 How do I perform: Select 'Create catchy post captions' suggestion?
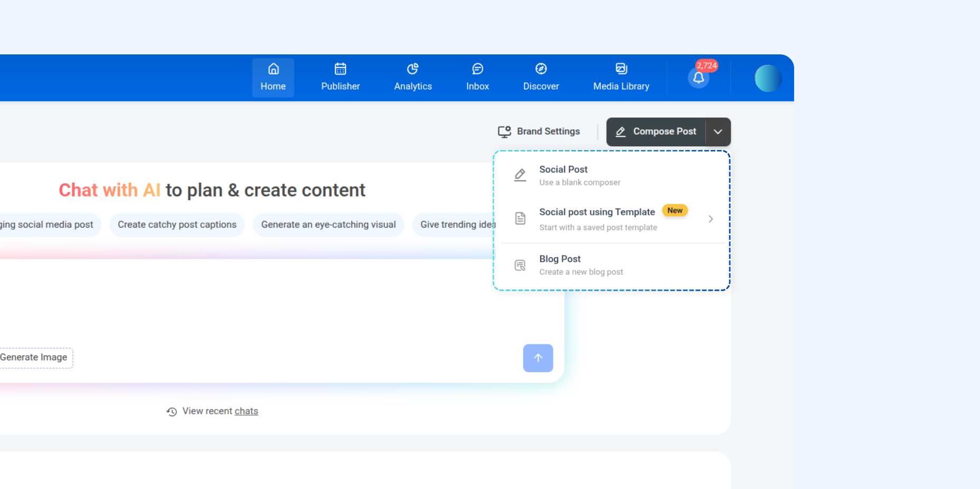tap(177, 225)
